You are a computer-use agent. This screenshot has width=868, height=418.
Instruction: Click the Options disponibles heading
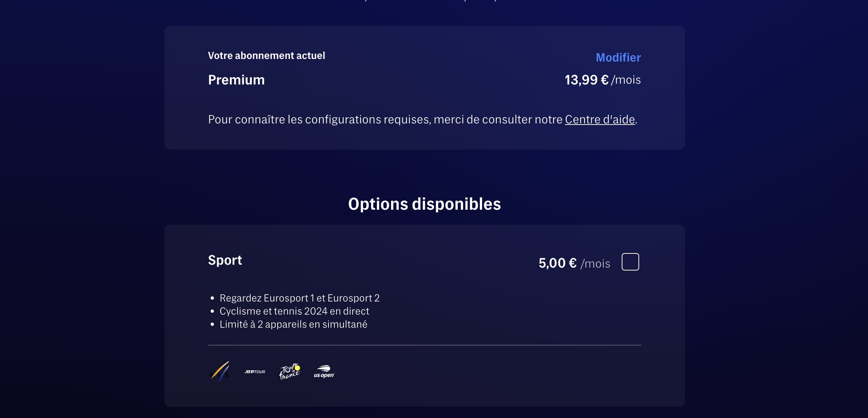point(425,204)
